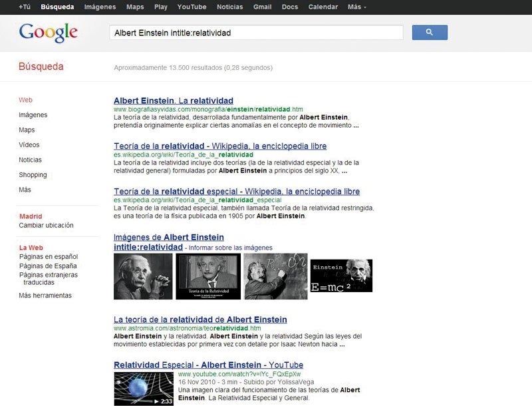This screenshot has width=532, height=406.
Task: Click www.astromia.com green URL text
Action: point(188,328)
